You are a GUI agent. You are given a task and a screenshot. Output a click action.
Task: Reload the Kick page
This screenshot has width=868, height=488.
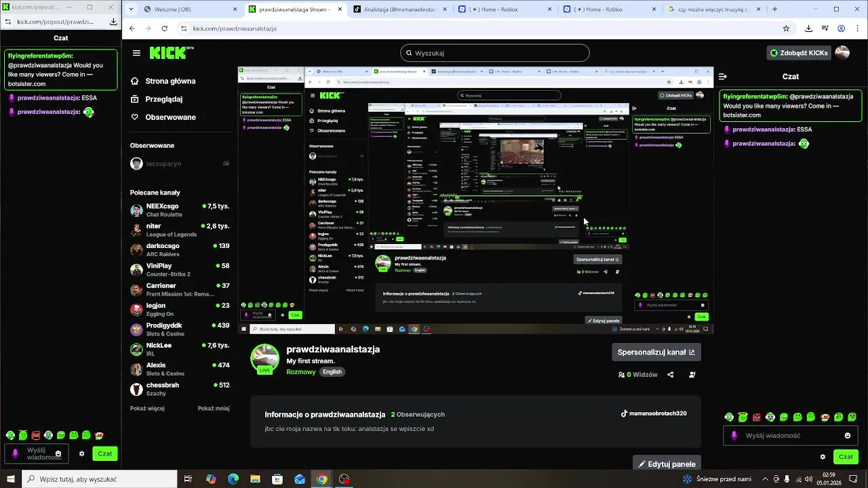coord(164,28)
